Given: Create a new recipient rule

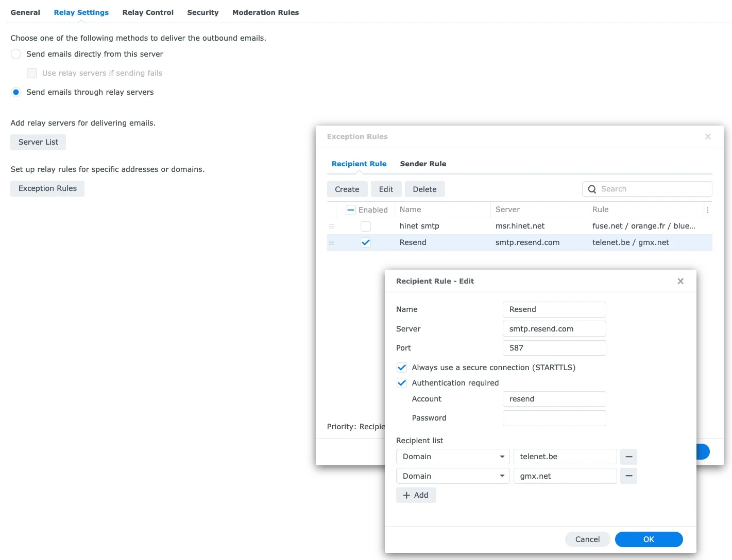Looking at the screenshot, I should coord(347,189).
